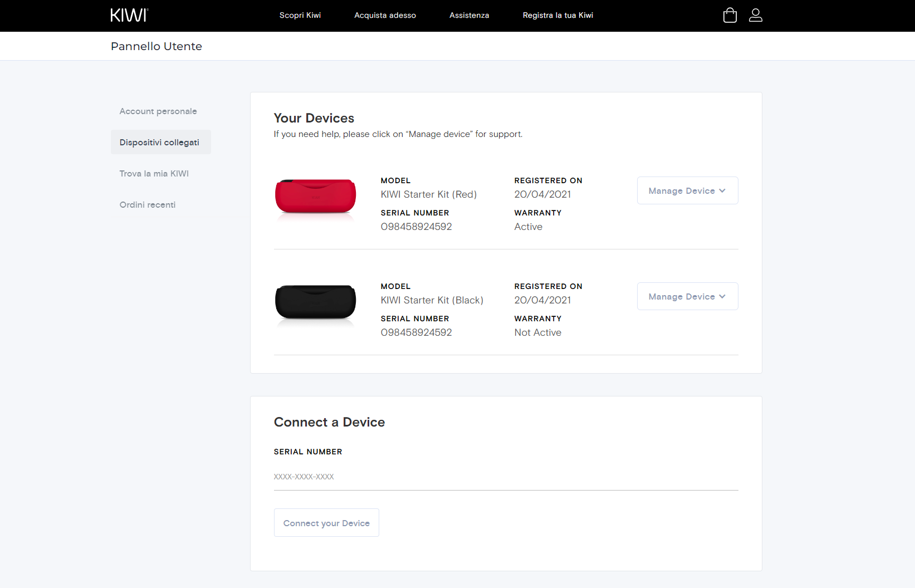Image resolution: width=915 pixels, height=588 pixels.
Task: Go to Acquista adesso in navigation
Action: point(385,16)
